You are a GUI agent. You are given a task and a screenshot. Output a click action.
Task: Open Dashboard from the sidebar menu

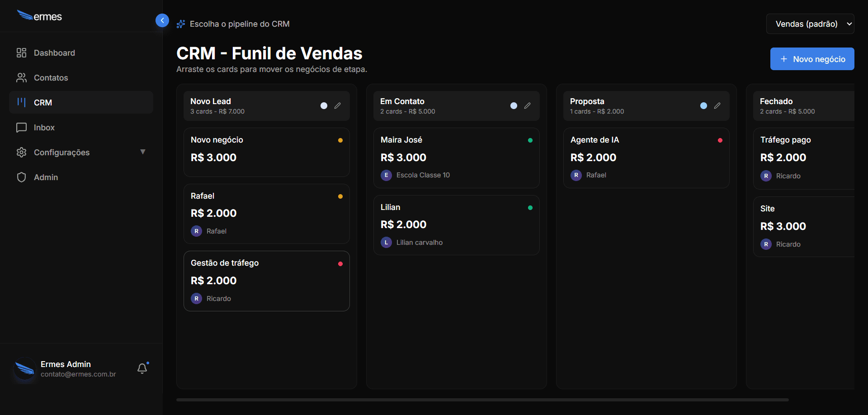54,52
